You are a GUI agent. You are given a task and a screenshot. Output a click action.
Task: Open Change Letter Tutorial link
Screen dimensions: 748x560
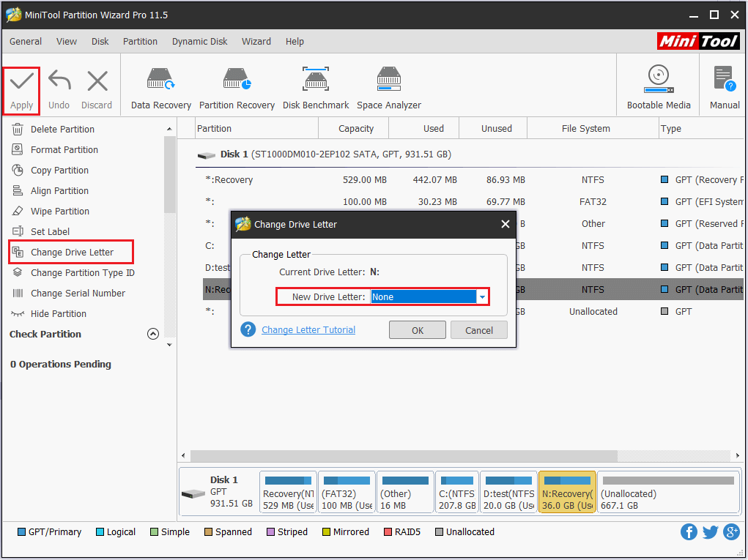click(x=308, y=330)
